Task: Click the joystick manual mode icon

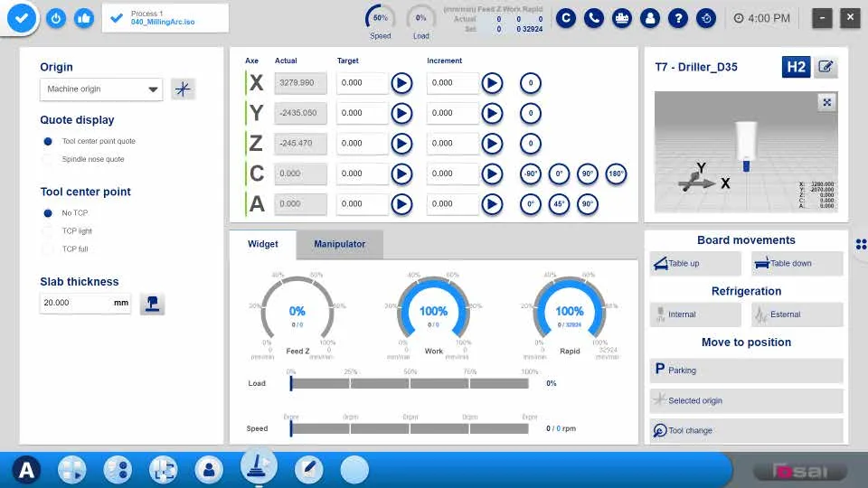Action: tap(259, 465)
